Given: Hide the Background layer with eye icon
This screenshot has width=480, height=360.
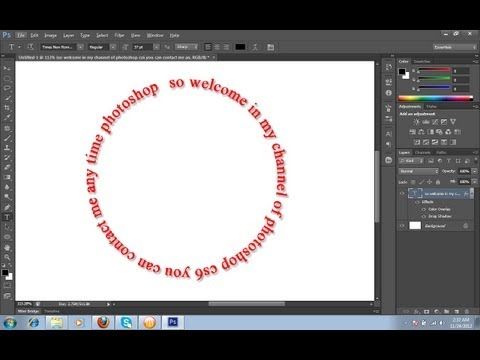Looking at the screenshot, I should pyautogui.click(x=402, y=226).
